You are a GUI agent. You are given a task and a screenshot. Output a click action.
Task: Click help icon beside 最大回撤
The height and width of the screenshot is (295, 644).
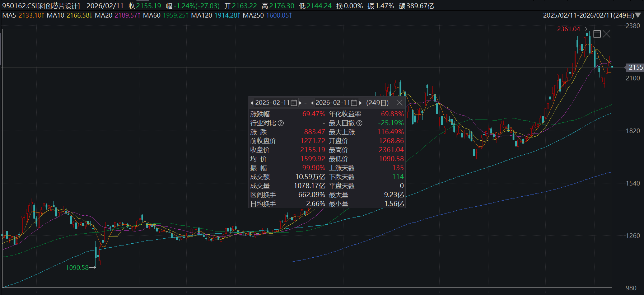coord(359,123)
